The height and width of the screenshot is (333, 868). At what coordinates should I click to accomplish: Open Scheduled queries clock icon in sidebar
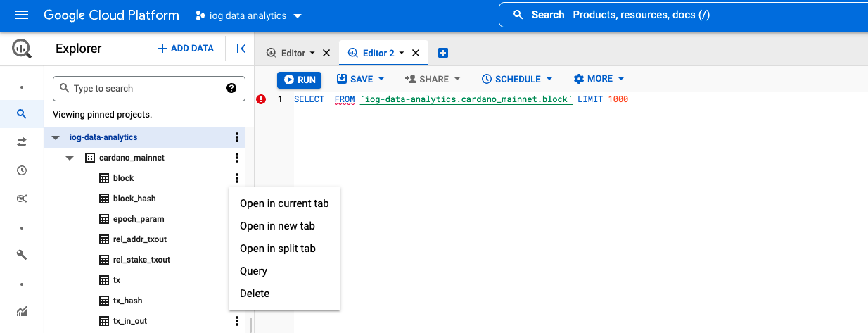22,170
